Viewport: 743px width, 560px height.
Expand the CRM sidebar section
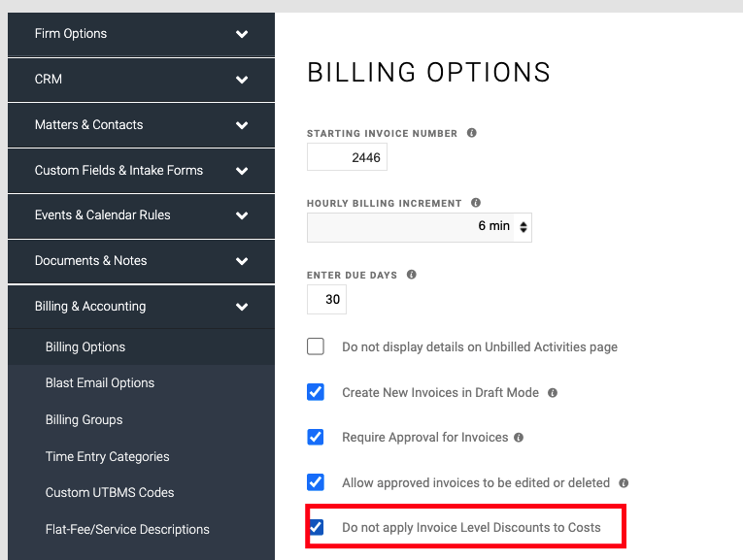click(141, 80)
